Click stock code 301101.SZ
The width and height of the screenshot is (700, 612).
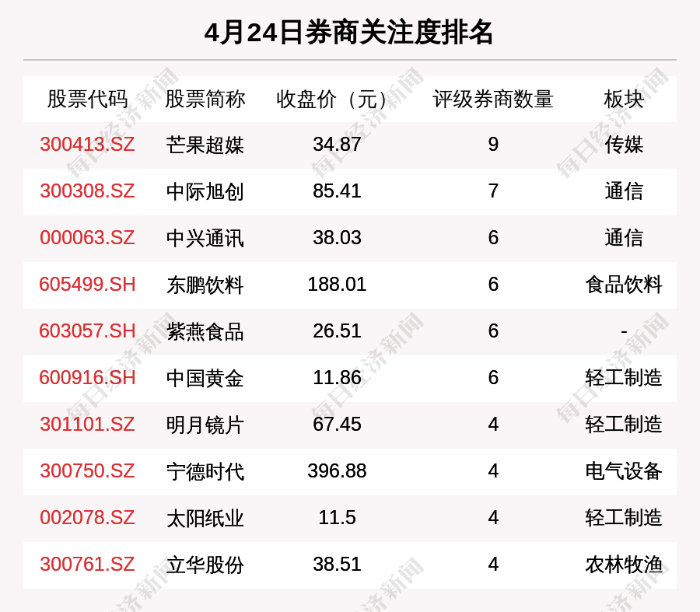tap(87, 424)
